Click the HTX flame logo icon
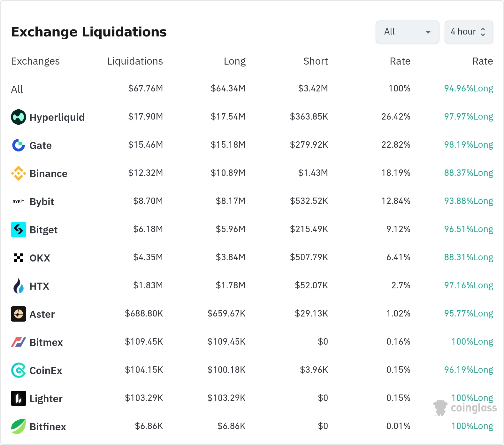The height and width of the screenshot is (445, 504). pyautogui.click(x=19, y=286)
